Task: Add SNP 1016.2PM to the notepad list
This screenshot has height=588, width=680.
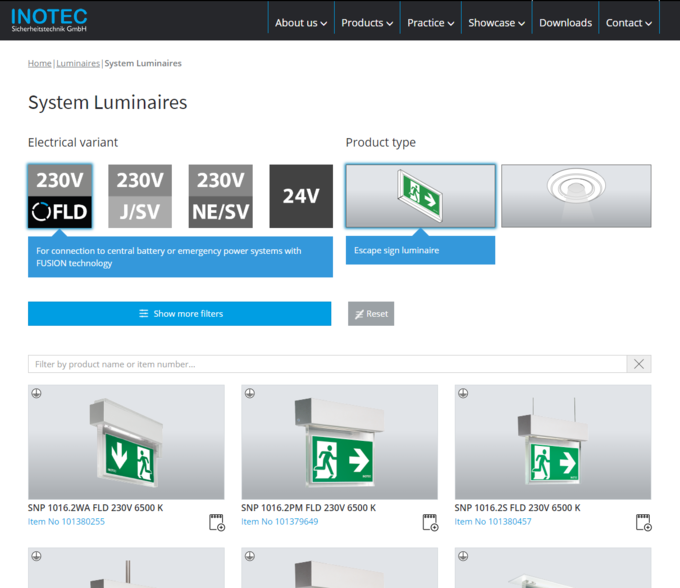Action: [430, 523]
